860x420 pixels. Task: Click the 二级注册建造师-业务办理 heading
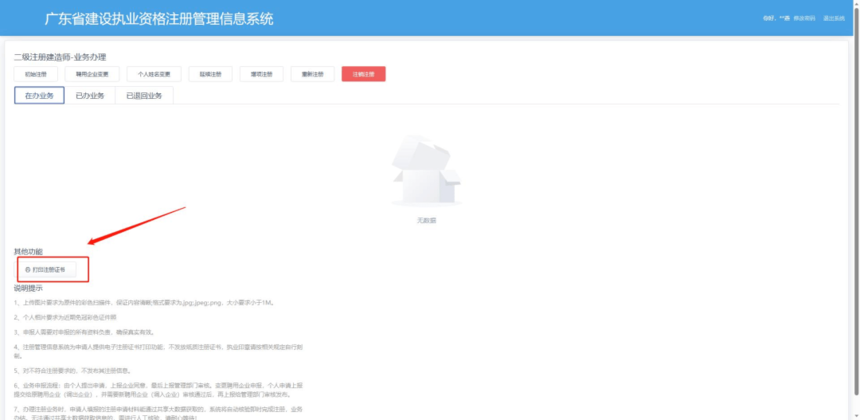tap(60, 57)
